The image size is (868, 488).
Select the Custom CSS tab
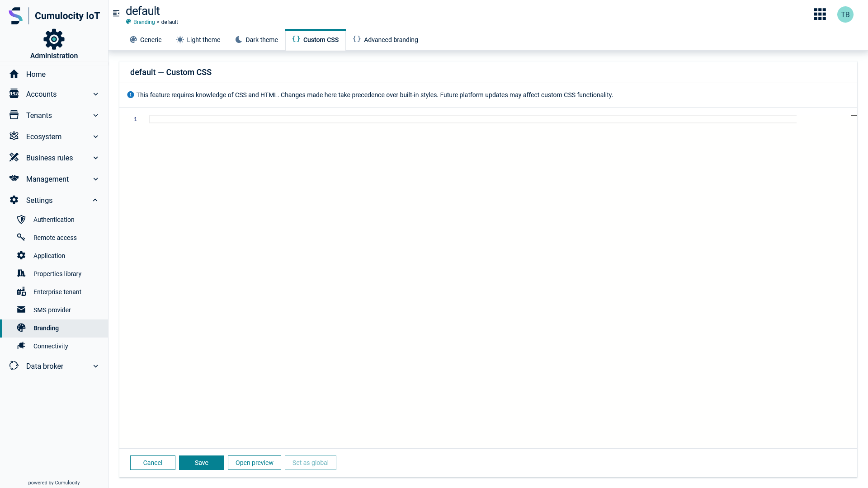point(316,40)
